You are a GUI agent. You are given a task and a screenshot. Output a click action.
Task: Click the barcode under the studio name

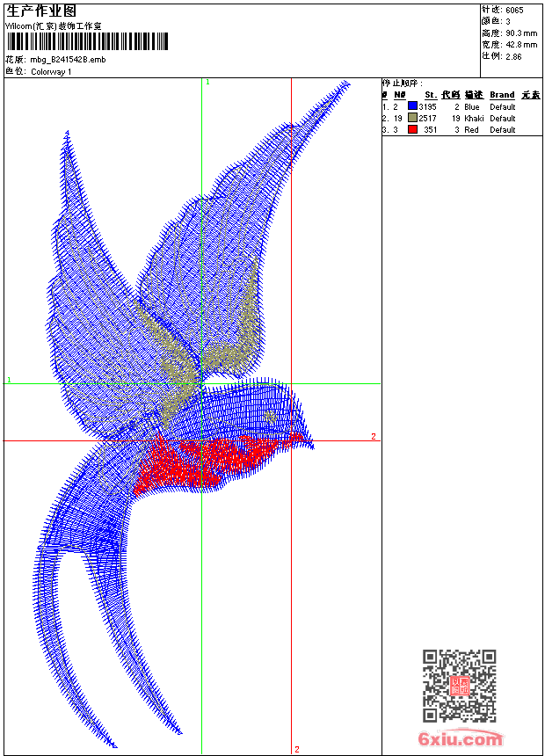tap(87, 41)
